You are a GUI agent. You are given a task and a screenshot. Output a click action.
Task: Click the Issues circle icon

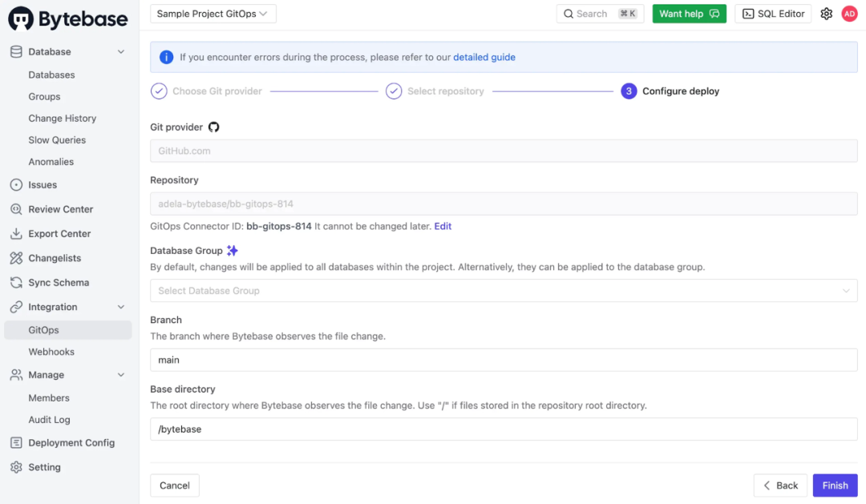[x=16, y=185]
